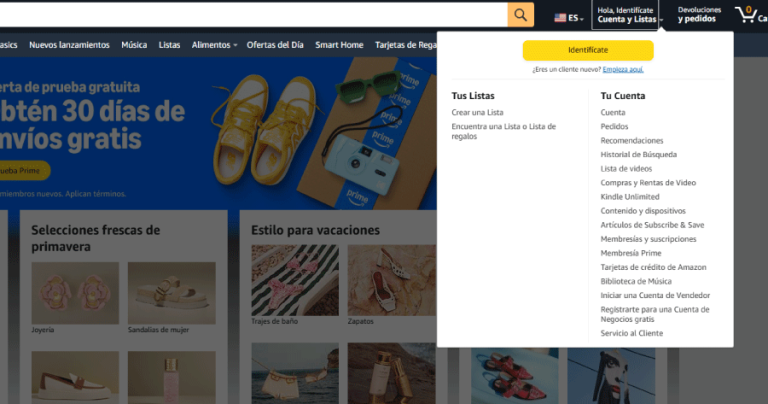This screenshot has width=768, height=404.
Task: Select Membresía Prime menu entry
Action: [630, 253]
